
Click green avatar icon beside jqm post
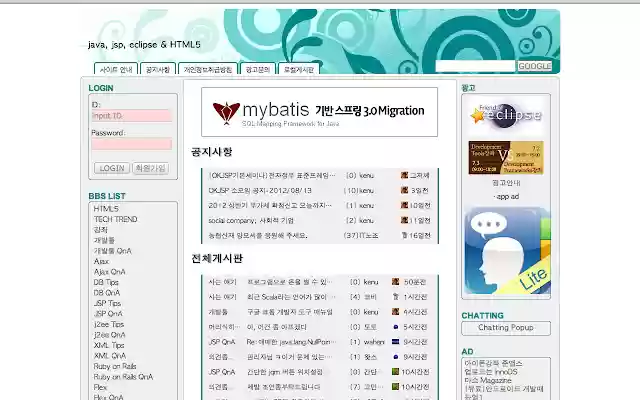pyautogui.click(x=395, y=372)
